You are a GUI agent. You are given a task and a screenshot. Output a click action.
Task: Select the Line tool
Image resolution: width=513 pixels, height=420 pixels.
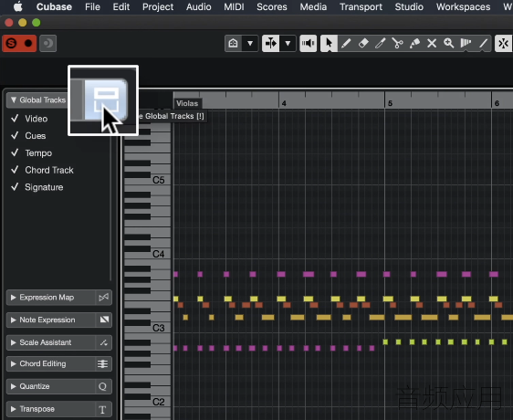pyautogui.click(x=483, y=43)
